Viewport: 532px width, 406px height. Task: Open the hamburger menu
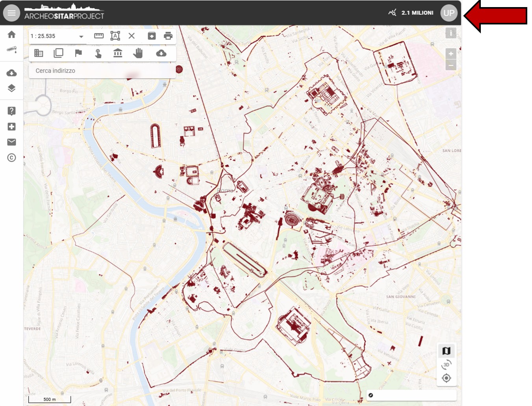click(x=11, y=13)
